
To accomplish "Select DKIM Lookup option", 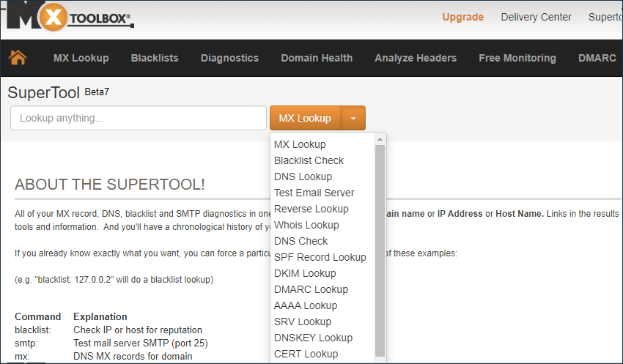I will coord(305,273).
